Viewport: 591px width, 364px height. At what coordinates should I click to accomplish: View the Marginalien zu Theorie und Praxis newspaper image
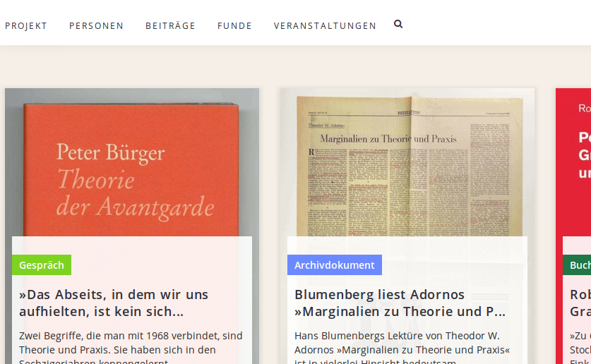[x=407, y=163]
